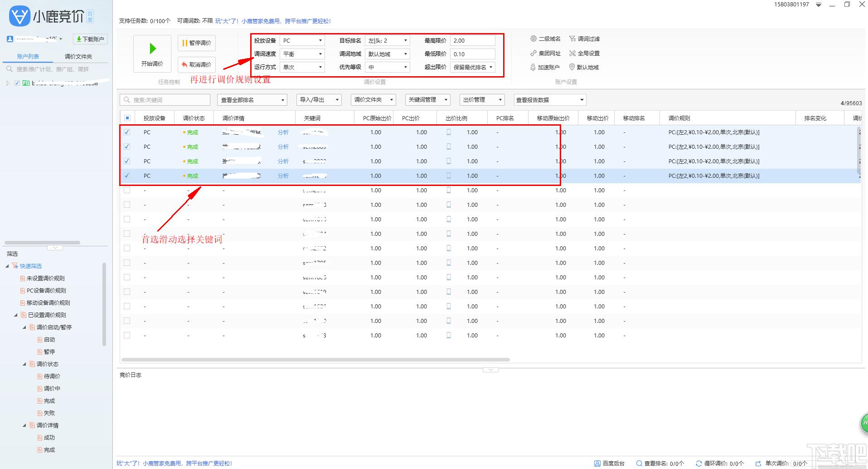Click the green floating circle badge at right edge
Screen dimensions: 868x469
[864, 423]
